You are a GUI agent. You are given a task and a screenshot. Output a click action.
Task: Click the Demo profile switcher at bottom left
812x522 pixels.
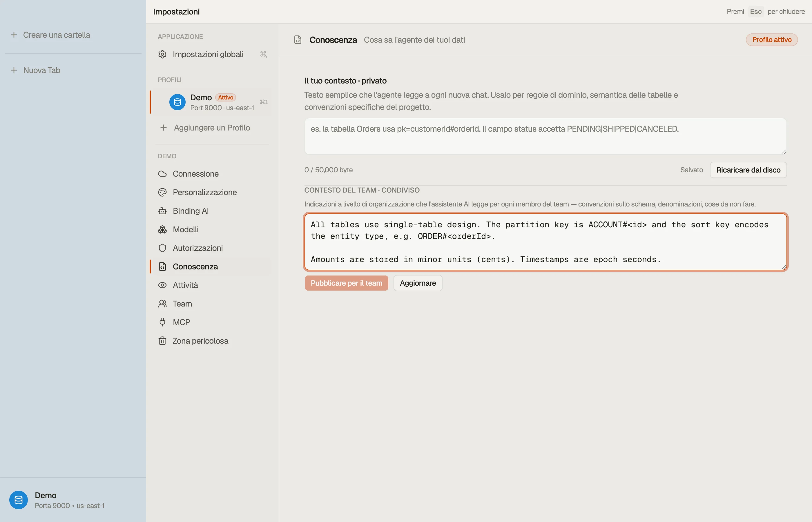point(73,500)
